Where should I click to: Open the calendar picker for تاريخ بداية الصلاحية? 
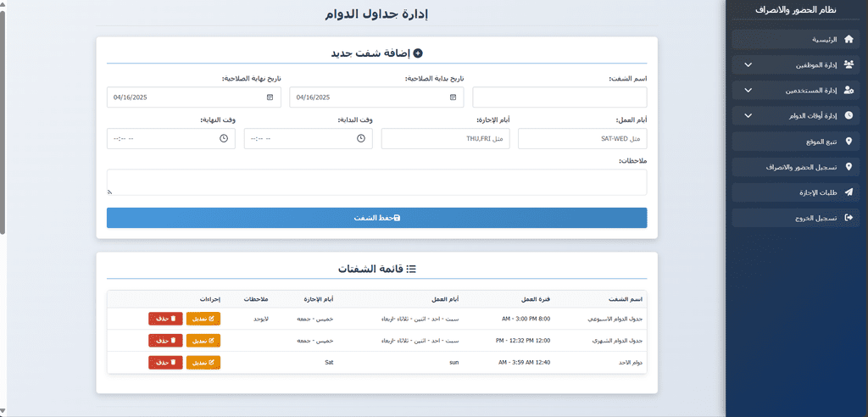pyautogui.click(x=453, y=97)
